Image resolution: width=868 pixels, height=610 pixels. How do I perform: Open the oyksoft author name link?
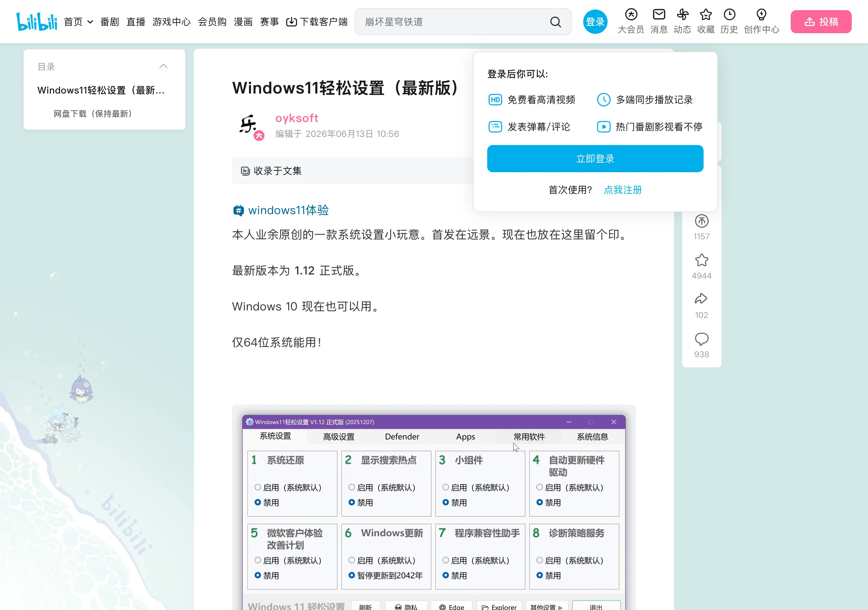click(297, 118)
